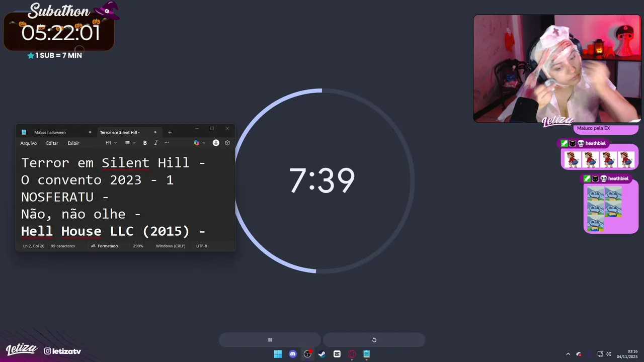
Task: Show hidden system tray icons chevron
Action: [x=568, y=354]
